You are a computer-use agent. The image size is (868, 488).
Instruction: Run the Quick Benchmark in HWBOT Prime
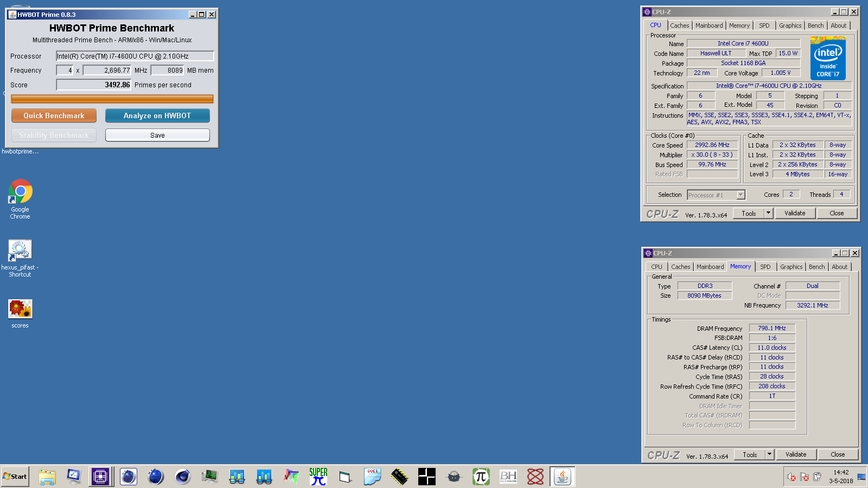pyautogui.click(x=54, y=115)
